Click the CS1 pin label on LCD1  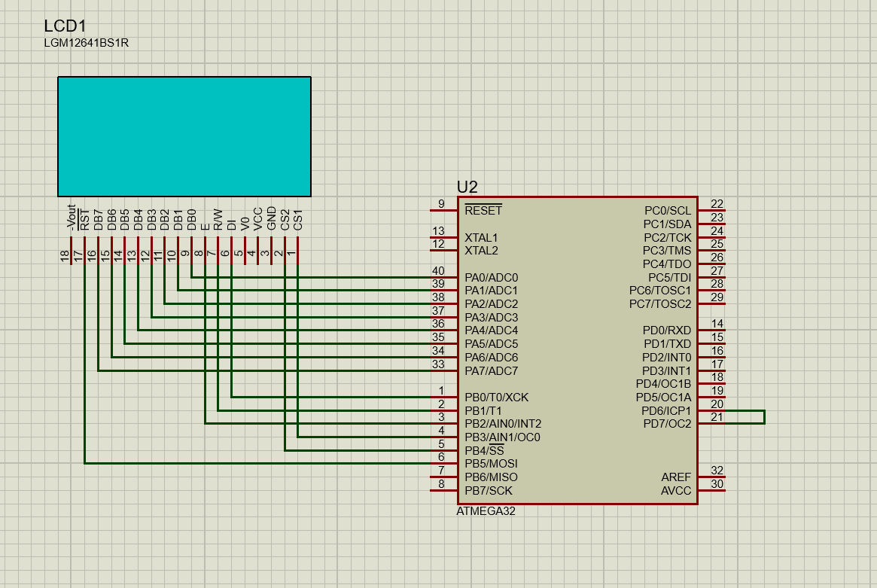point(297,220)
